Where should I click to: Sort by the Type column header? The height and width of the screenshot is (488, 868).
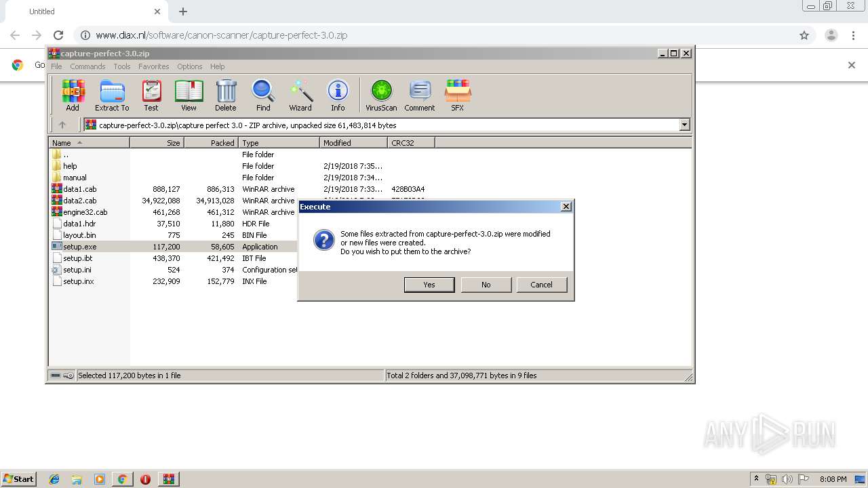tap(279, 143)
